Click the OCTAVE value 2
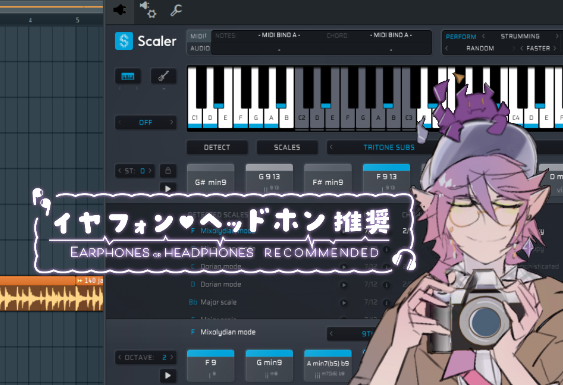 (x=164, y=357)
